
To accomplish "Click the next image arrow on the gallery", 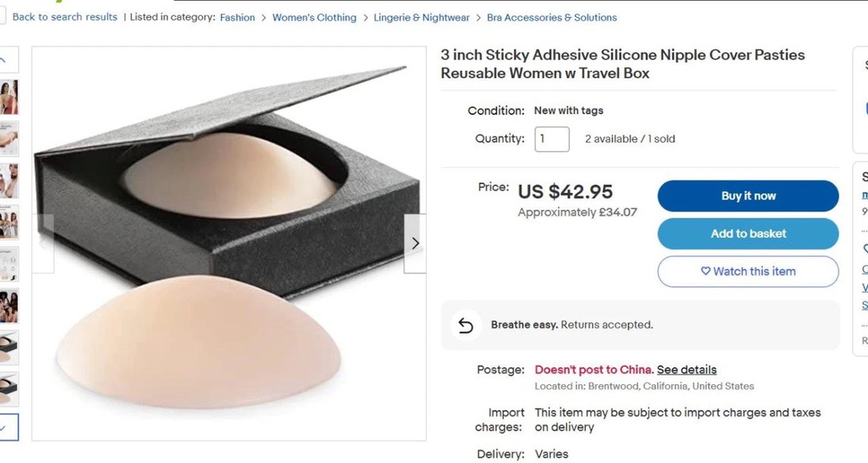I will click(x=415, y=244).
